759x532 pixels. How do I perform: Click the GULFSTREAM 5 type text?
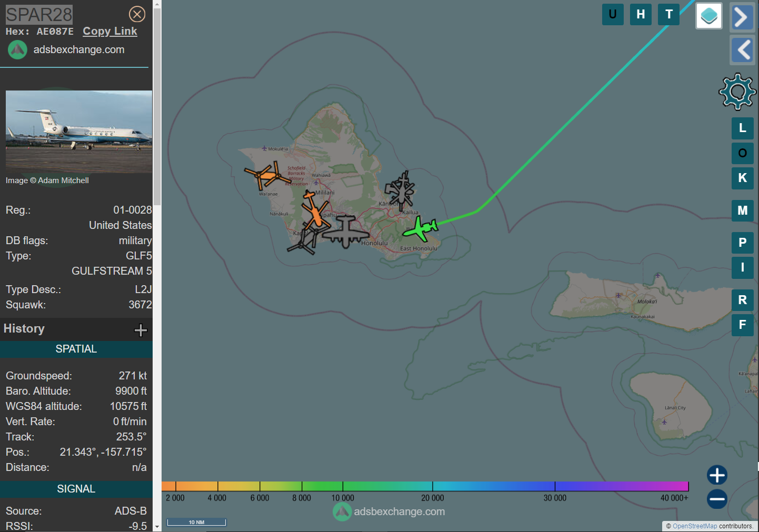tap(112, 271)
